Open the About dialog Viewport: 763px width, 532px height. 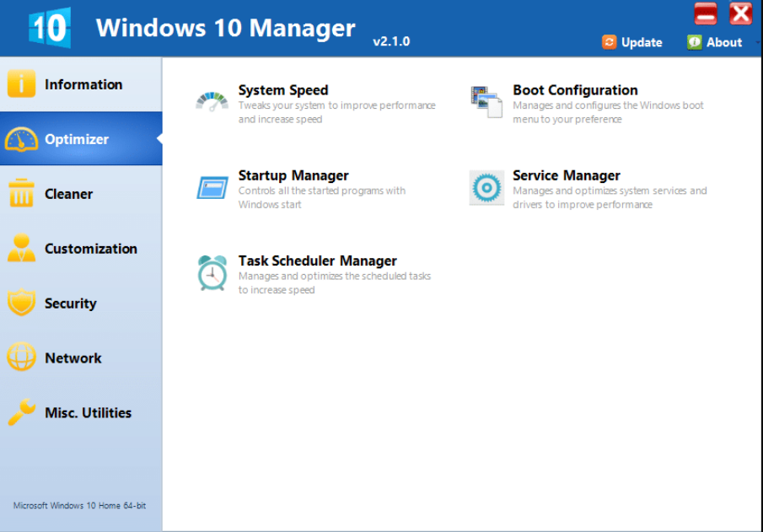715,42
